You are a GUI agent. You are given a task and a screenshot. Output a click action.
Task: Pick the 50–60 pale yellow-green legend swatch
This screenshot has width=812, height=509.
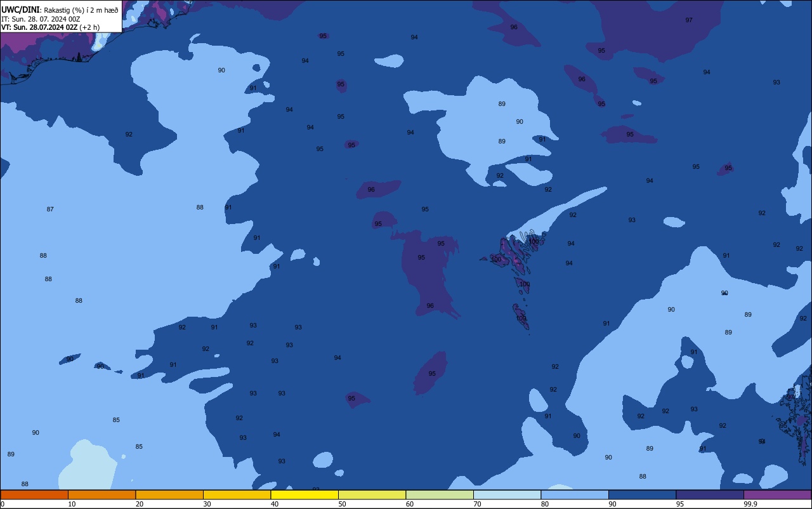(372, 494)
